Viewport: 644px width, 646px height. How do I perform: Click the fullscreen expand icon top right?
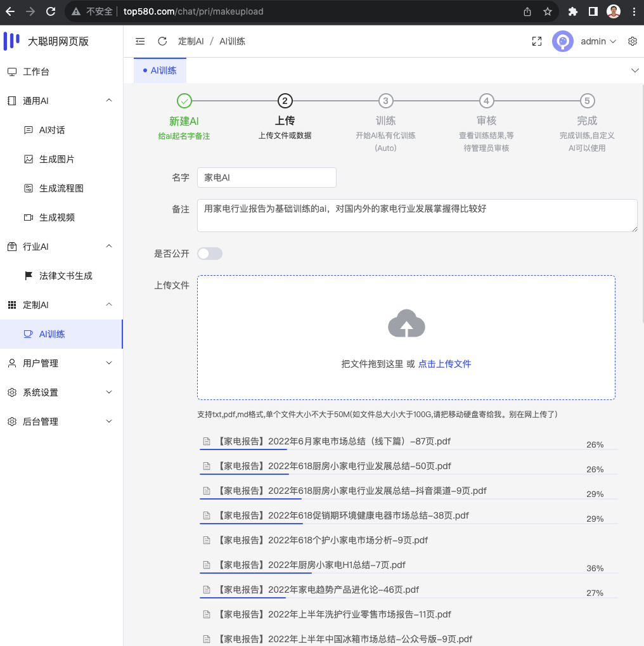click(536, 41)
